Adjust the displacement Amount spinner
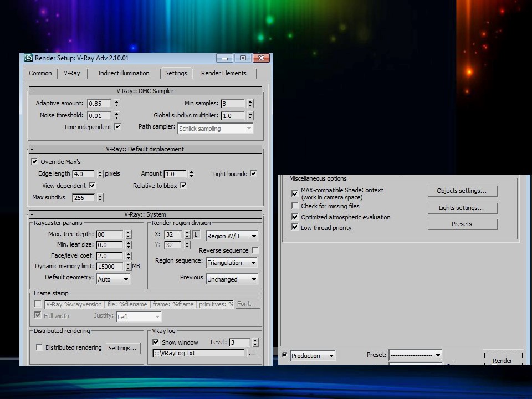 pyautogui.click(x=192, y=174)
